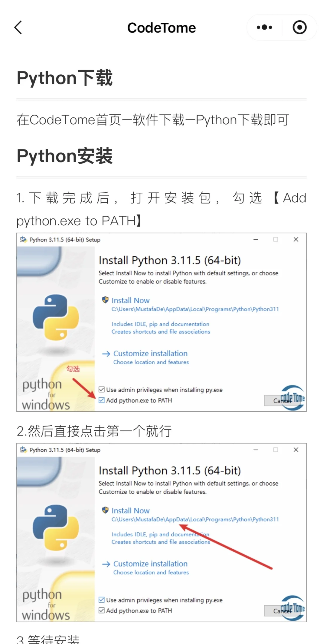Tap the back arrow icon
Image resolution: width=323 pixels, height=644 pixels.
point(18,27)
